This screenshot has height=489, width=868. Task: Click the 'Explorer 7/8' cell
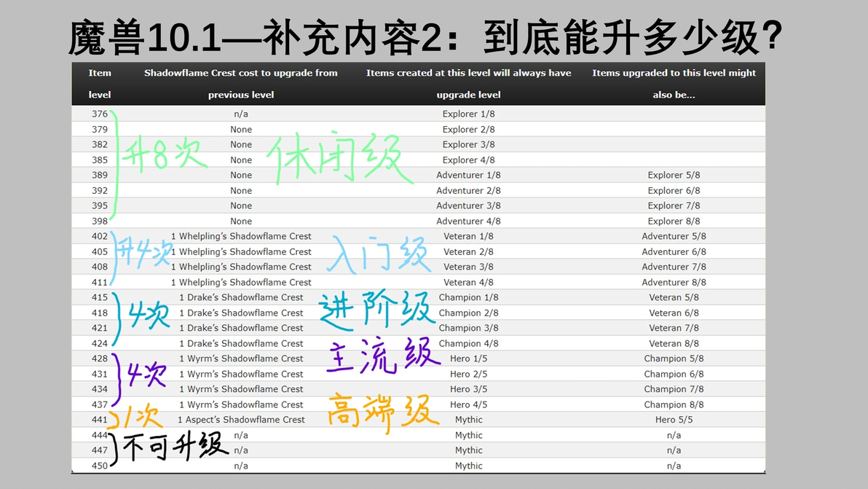point(674,206)
